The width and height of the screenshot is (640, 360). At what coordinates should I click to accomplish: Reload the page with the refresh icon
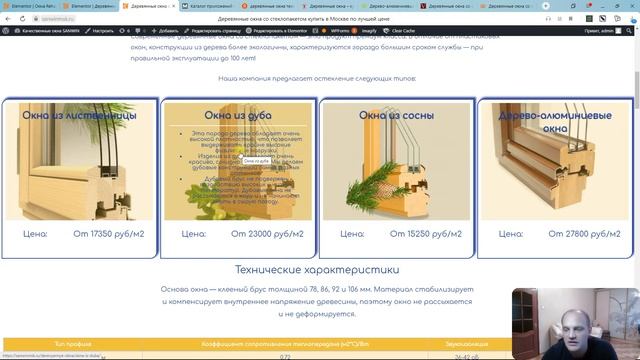click(x=22, y=19)
